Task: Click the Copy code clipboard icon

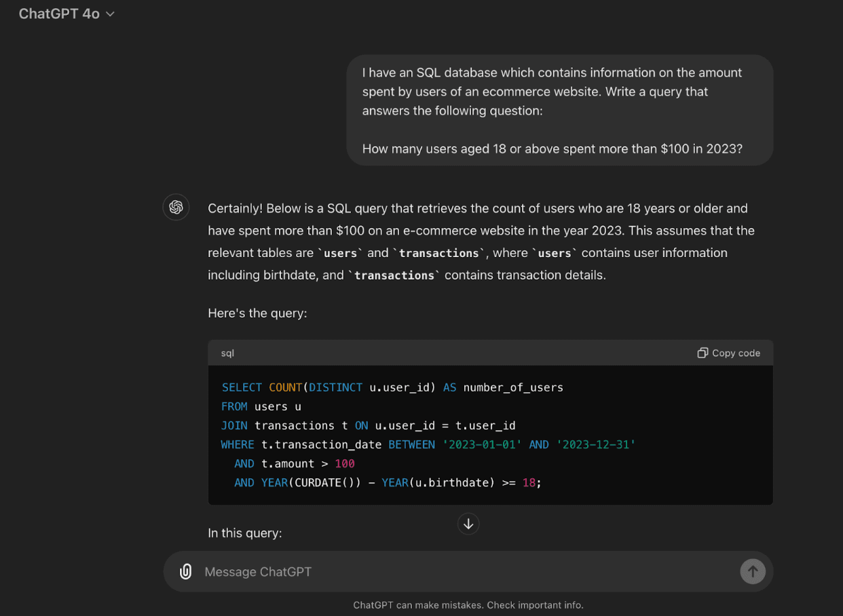Action: coord(702,353)
